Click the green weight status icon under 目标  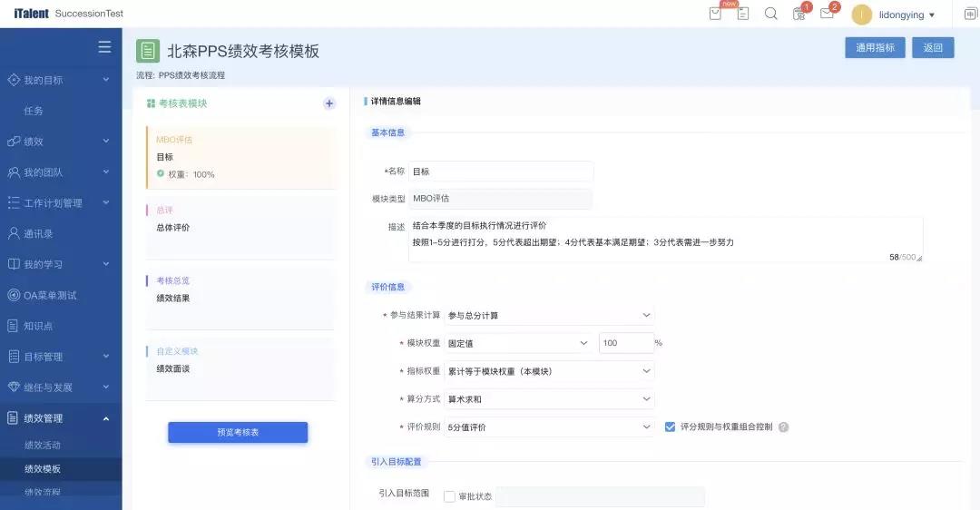point(161,173)
